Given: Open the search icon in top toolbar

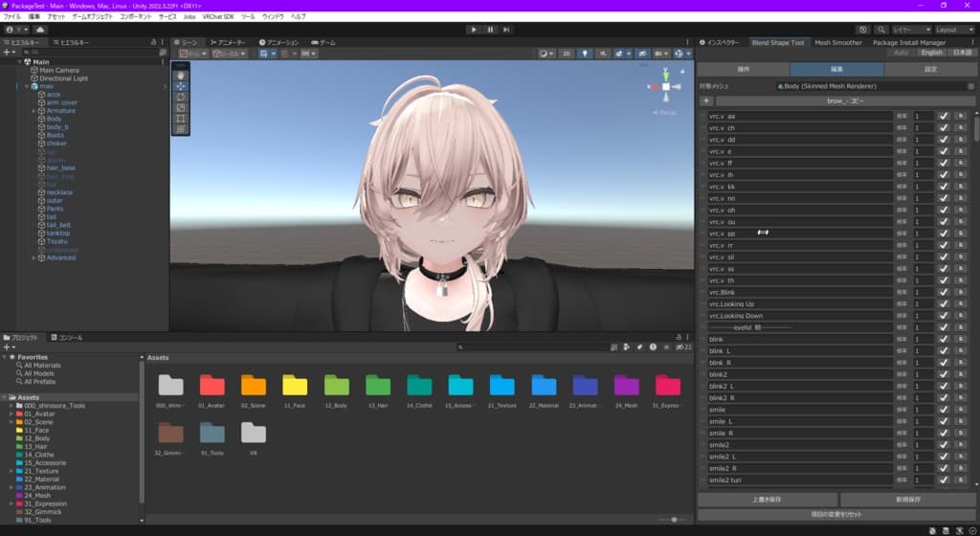Looking at the screenshot, I should point(880,30).
